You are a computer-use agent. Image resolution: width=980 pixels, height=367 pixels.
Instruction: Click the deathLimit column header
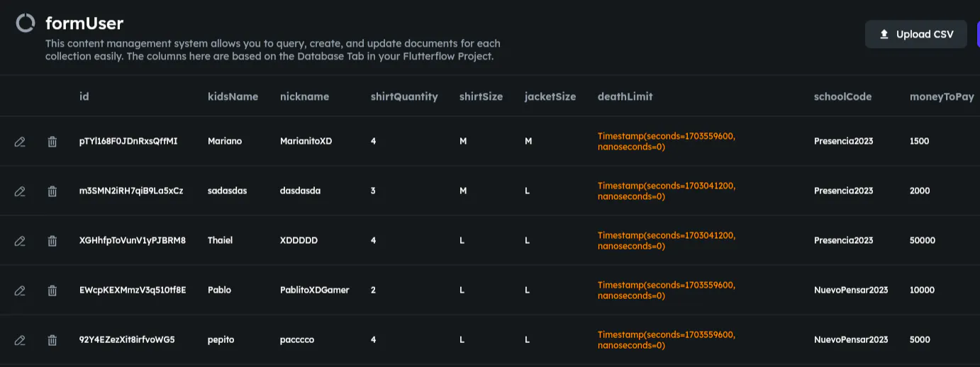(x=625, y=96)
